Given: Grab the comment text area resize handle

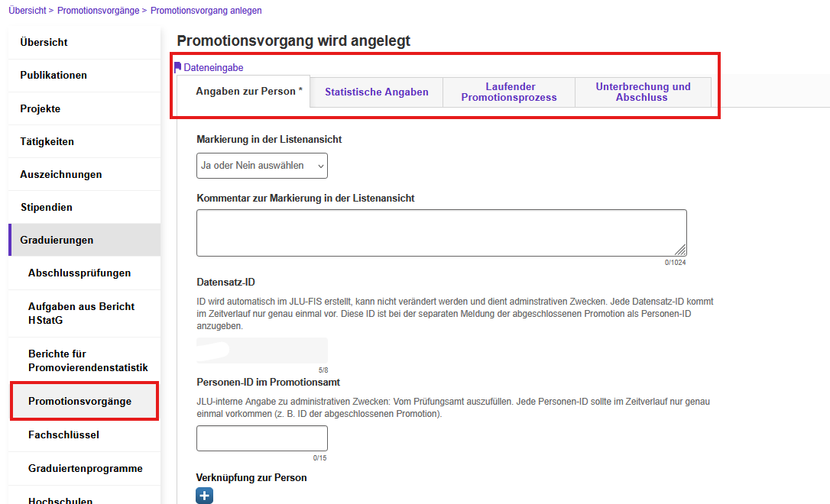Looking at the screenshot, I should pyautogui.click(x=681, y=250).
